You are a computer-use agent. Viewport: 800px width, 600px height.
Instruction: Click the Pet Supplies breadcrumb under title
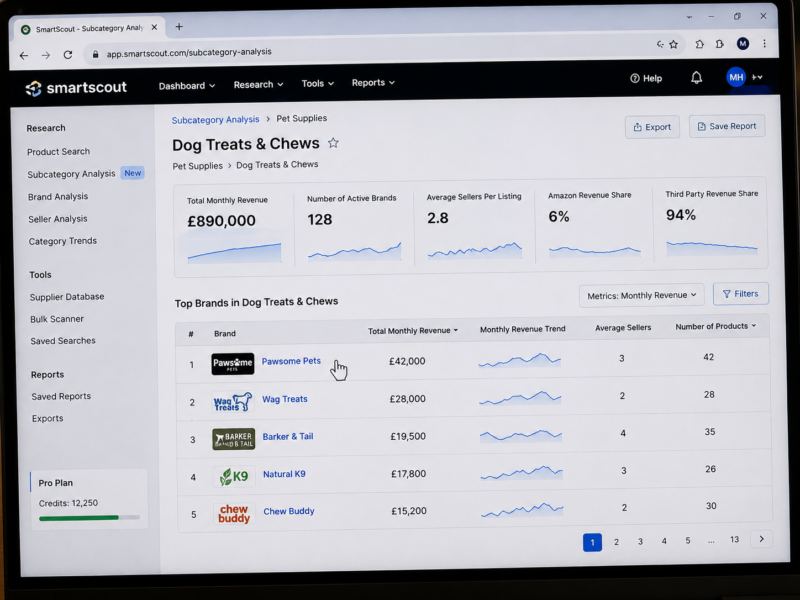click(x=197, y=166)
